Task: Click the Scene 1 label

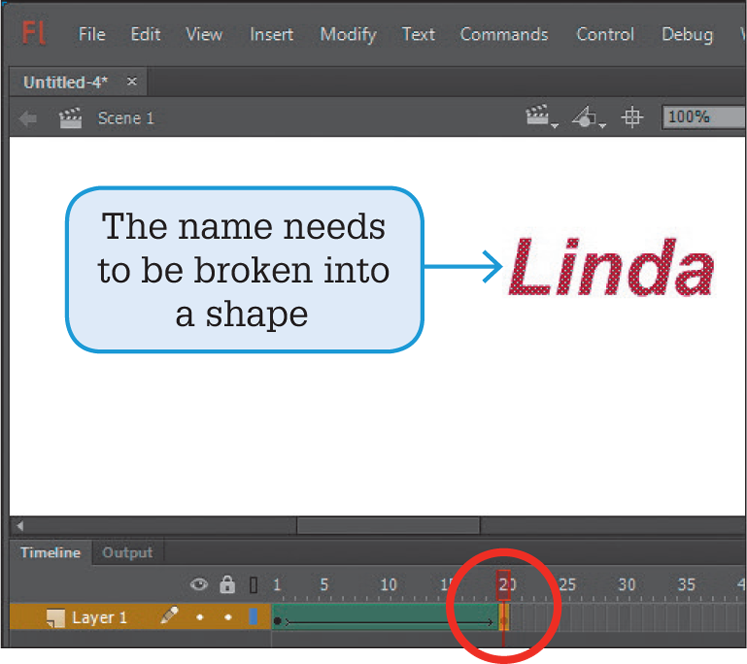Action: point(126,118)
